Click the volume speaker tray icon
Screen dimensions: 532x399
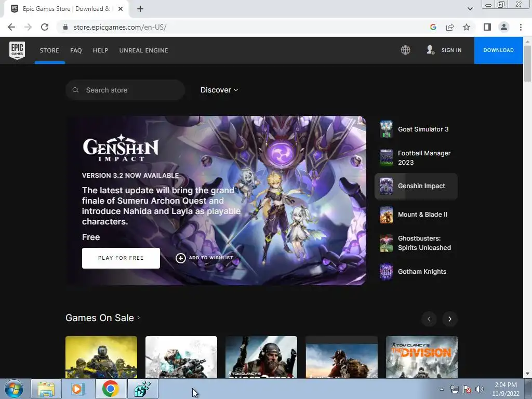click(x=480, y=389)
